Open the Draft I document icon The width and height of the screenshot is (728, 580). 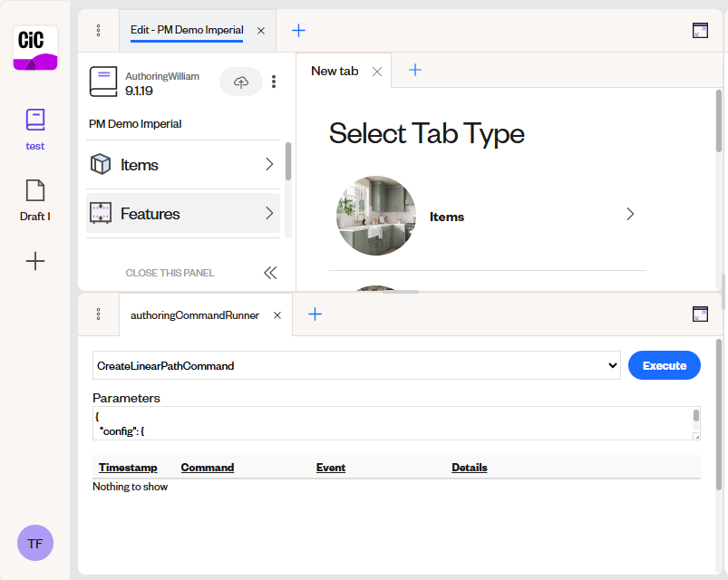click(x=34, y=190)
